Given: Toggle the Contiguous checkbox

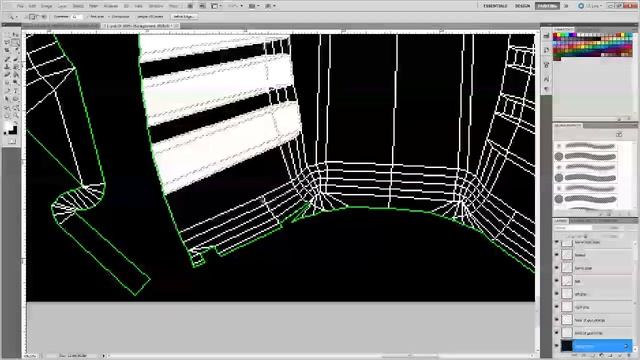Looking at the screenshot, I should coord(109,17).
